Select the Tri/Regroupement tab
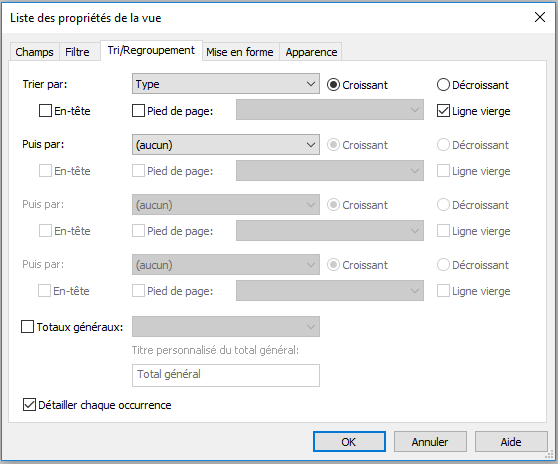 (x=151, y=51)
